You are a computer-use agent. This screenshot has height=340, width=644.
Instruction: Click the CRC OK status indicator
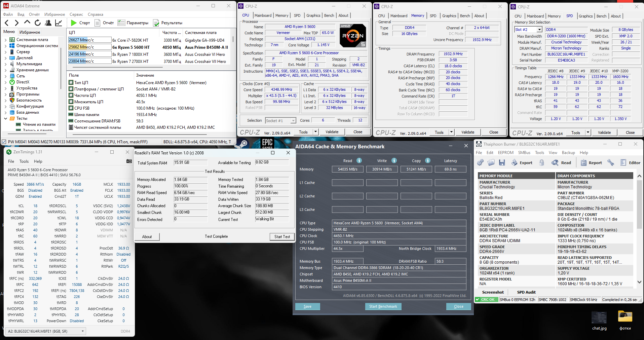(x=487, y=300)
